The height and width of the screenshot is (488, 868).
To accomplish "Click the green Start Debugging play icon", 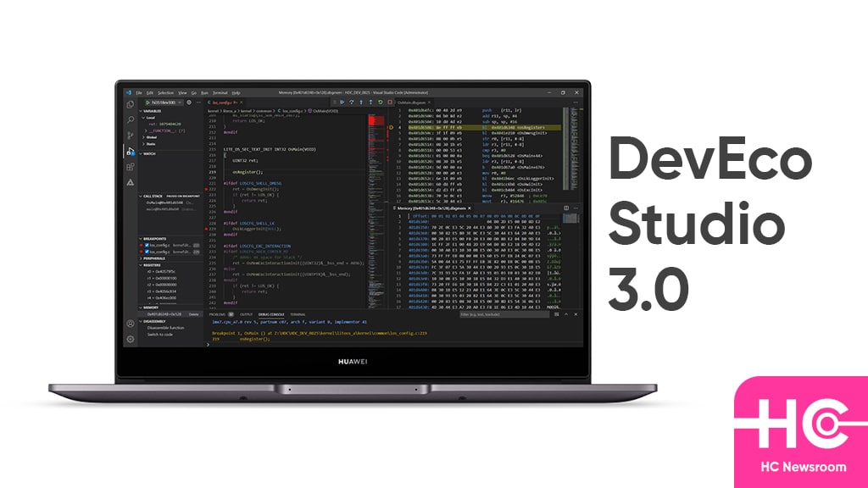I will click(x=147, y=103).
